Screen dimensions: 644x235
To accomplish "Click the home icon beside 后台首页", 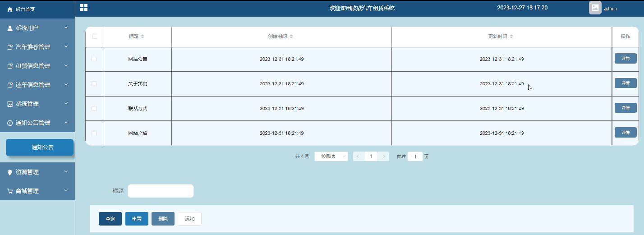I will coord(10,9).
